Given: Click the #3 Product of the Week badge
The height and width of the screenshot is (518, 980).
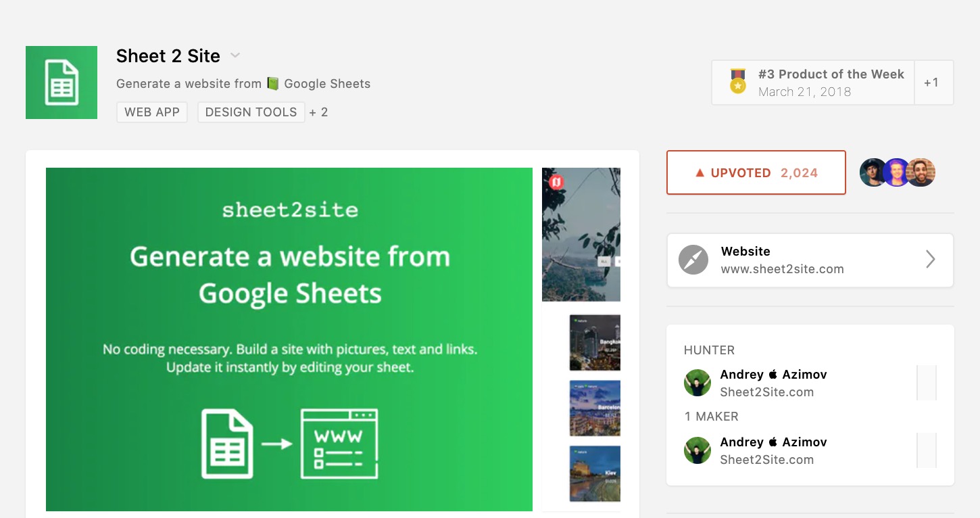Looking at the screenshot, I should [831, 83].
